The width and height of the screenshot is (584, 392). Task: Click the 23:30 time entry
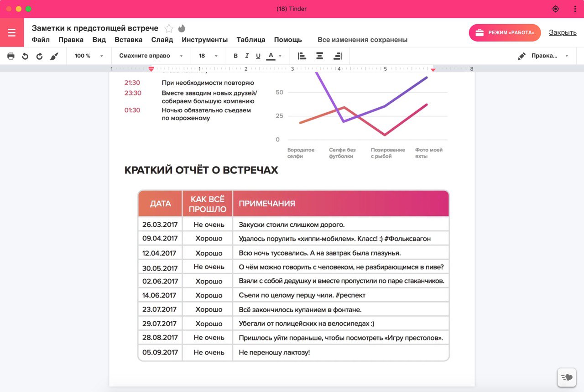click(x=133, y=93)
